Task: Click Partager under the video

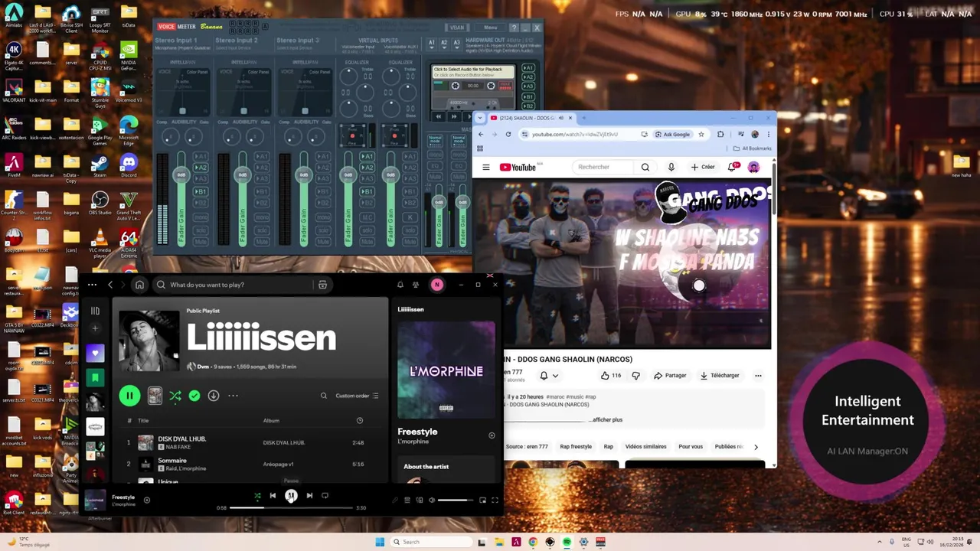Action: tap(670, 376)
